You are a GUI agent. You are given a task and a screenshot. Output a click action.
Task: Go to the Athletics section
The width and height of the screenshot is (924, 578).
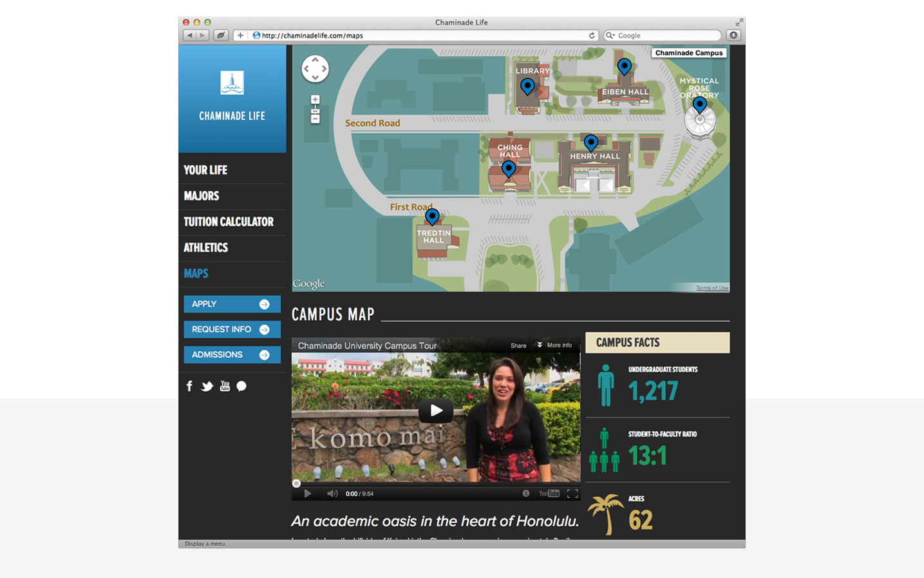(x=206, y=247)
